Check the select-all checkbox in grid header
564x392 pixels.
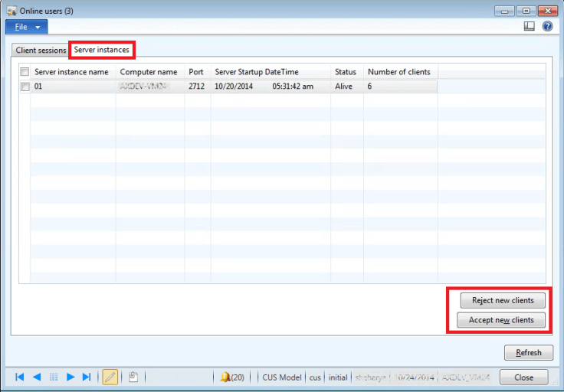click(x=25, y=72)
